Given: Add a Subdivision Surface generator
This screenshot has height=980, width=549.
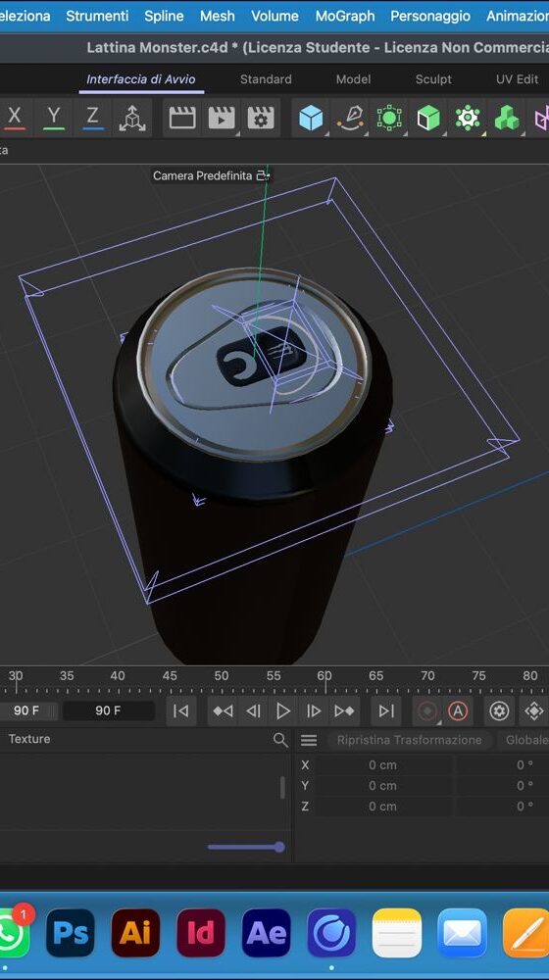Looking at the screenshot, I should click(x=389, y=118).
